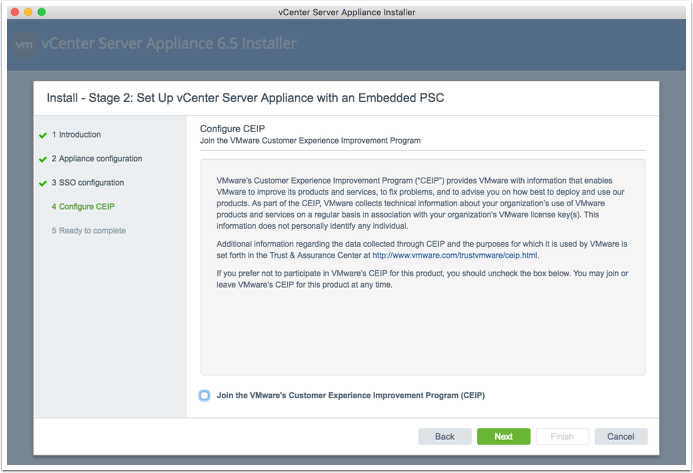This screenshot has height=473, width=693.
Task: Enable the Join CEIP checkbox
Action: click(x=205, y=396)
